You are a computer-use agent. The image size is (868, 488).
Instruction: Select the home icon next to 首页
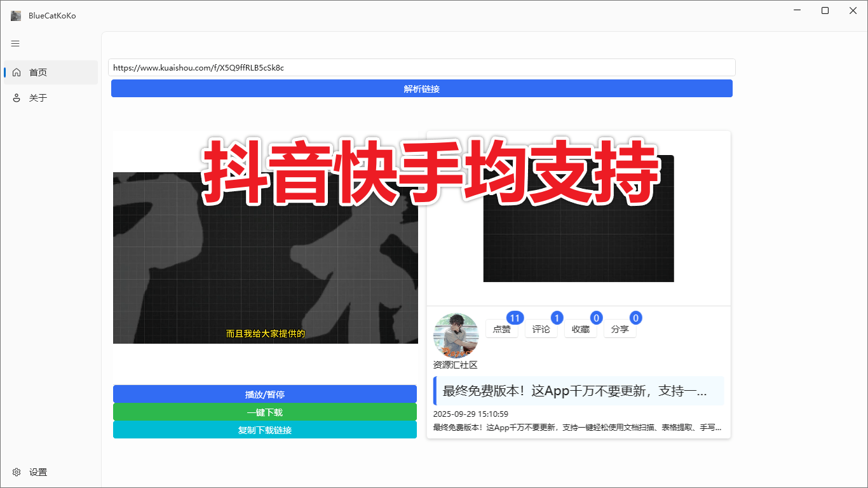(x=17, y=72)
